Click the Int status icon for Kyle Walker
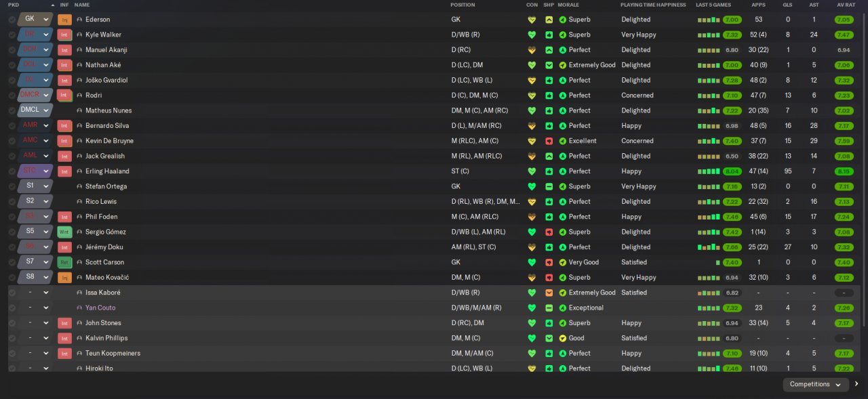 point(64,35)
